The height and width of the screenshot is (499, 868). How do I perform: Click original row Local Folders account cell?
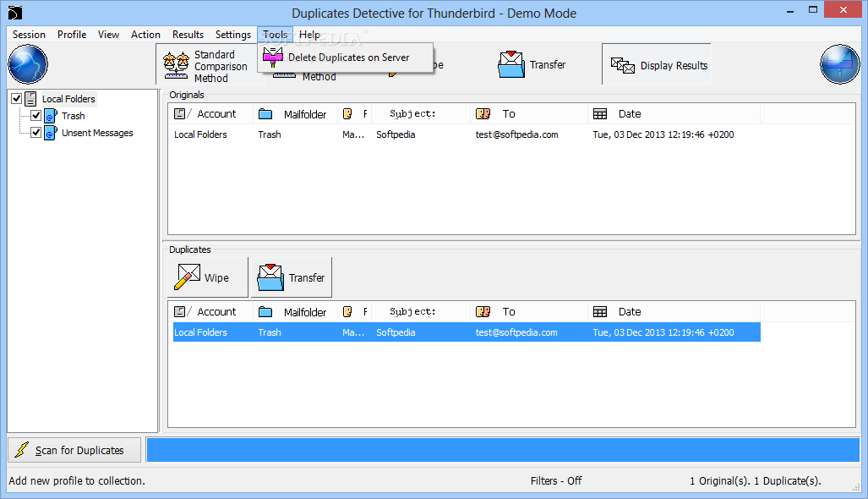click(200, 134)
